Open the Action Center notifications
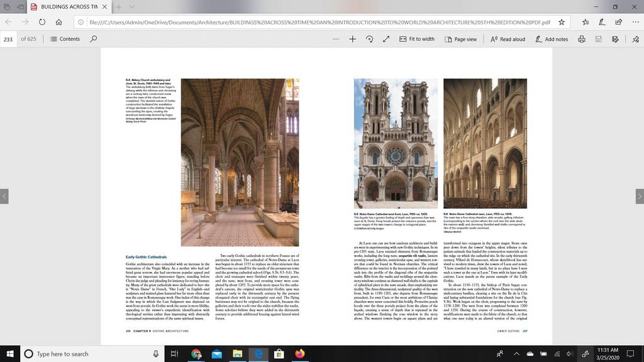This screenshot has height=362, width=644. click(x=630, y=354)
